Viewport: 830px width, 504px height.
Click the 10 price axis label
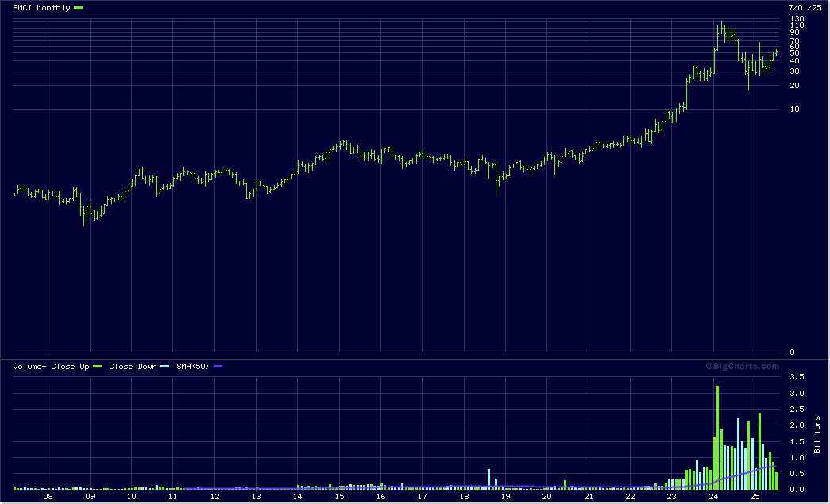tap(794, 109)
